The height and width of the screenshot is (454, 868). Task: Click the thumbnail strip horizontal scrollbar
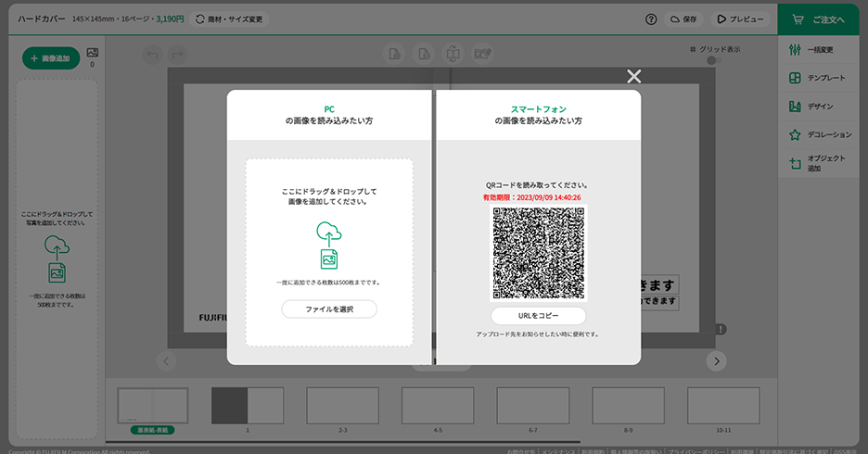pyautogui.click(x=343, y=442)
